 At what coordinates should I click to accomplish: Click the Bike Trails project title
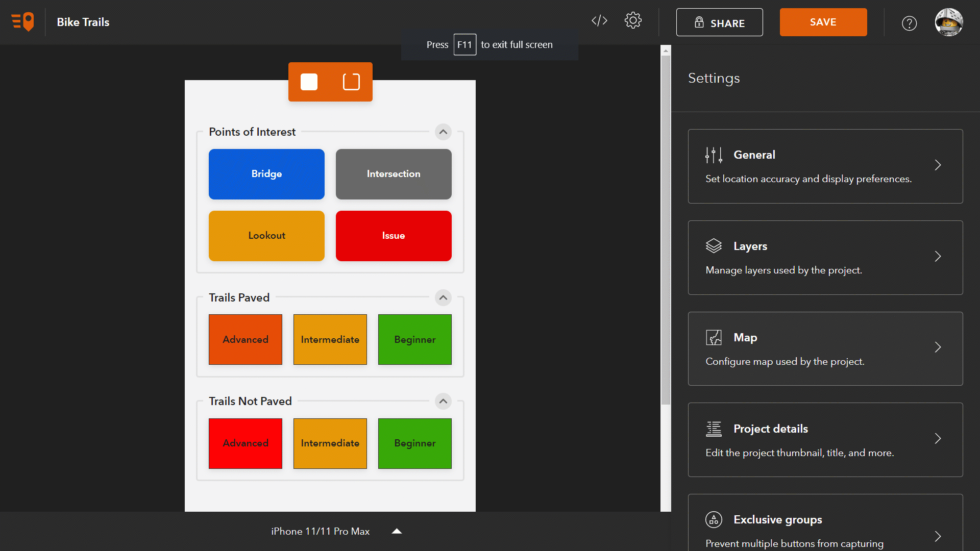tap(83, 22)
